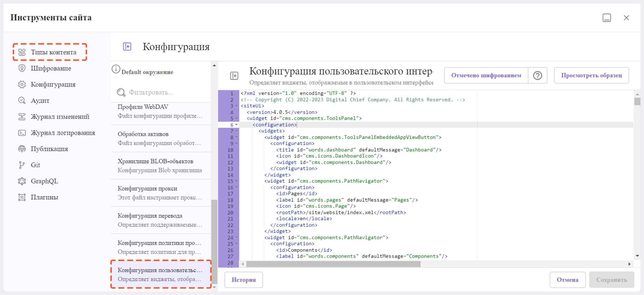Select Публикация label in sidebar

coord(50,149)
